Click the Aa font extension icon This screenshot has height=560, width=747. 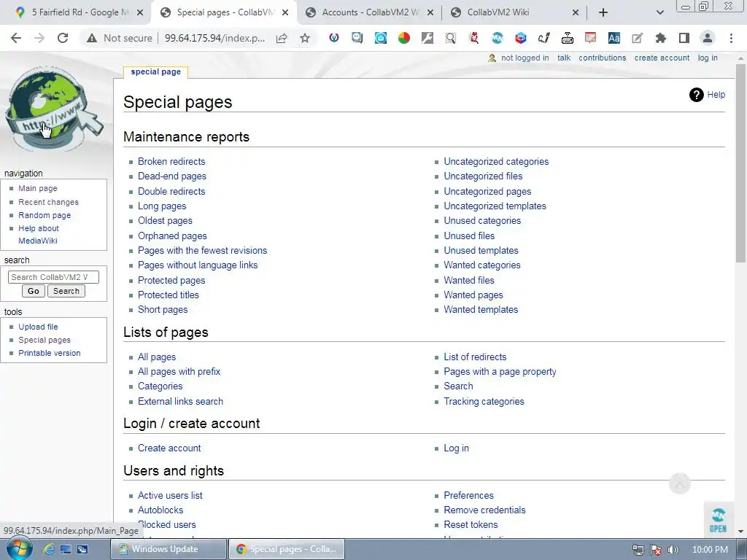[x=614, y=38]
